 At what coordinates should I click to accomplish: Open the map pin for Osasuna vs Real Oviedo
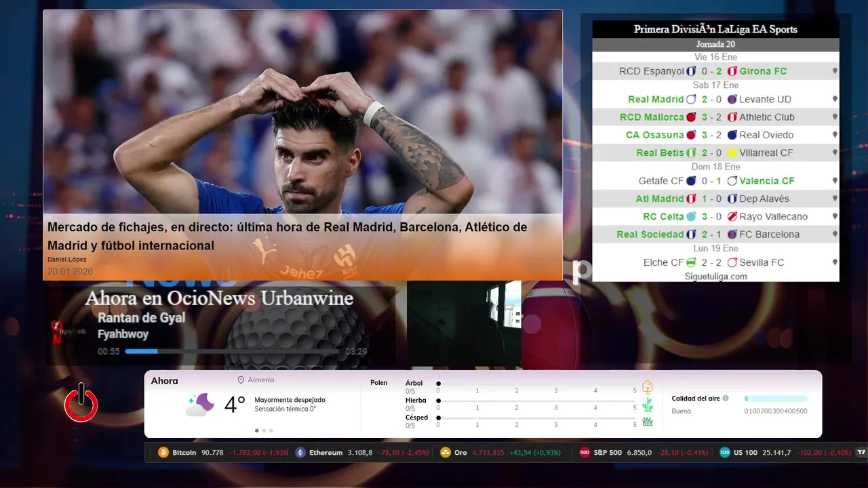click(835, 135)
